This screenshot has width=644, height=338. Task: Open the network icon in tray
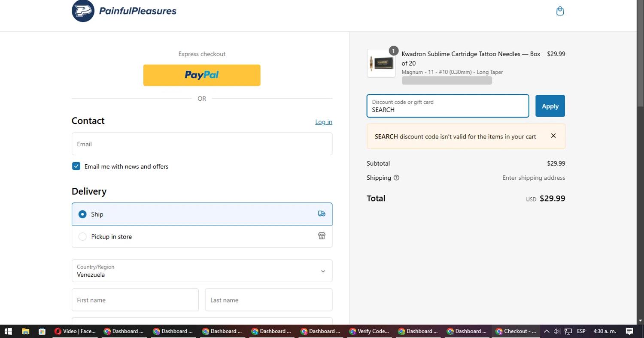(x=568, y=331)
